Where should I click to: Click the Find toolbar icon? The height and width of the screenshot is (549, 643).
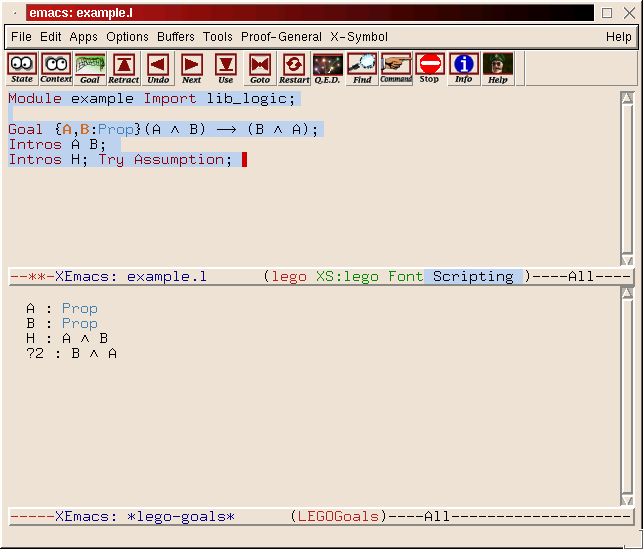(x=362, y=68)
